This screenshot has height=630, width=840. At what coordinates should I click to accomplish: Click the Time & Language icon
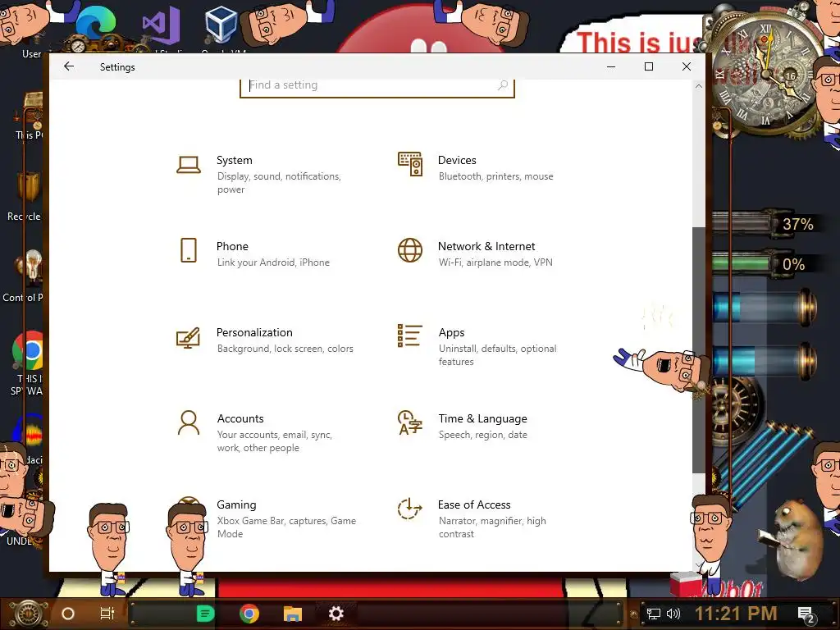410,422
